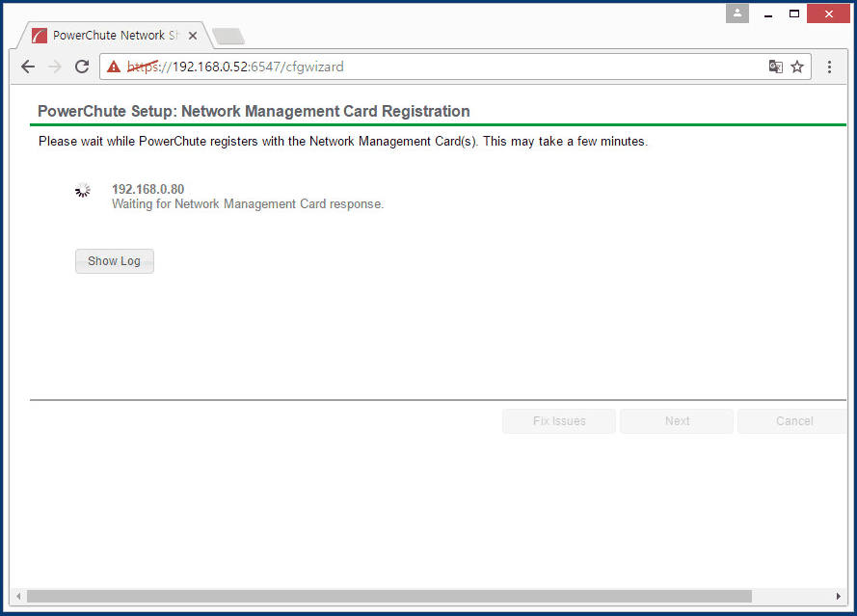857x616 pixels.
Task: Click the PowerChute favicon on the tab
Action: click(x=40, y=36)
